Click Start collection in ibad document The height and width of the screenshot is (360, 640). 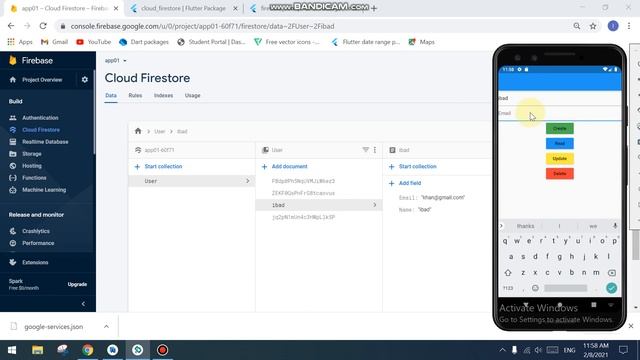pyautogui.click(x=413, y=167)
